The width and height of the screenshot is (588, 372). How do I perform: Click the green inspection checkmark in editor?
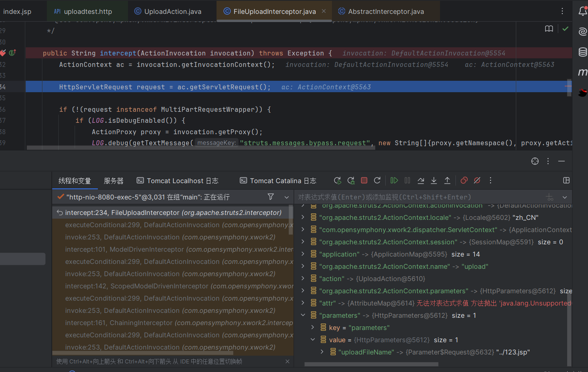[565, 29]
